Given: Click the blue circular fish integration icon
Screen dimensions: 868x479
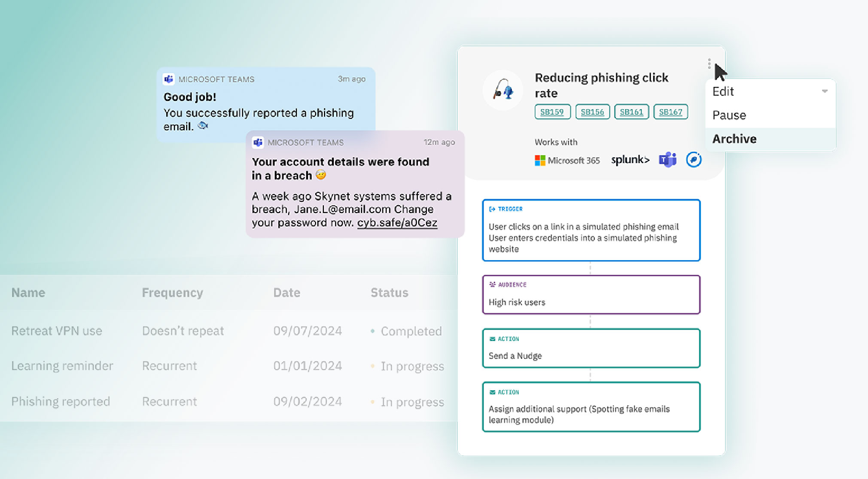Looking at the screenshot, I should click(694, 159).
